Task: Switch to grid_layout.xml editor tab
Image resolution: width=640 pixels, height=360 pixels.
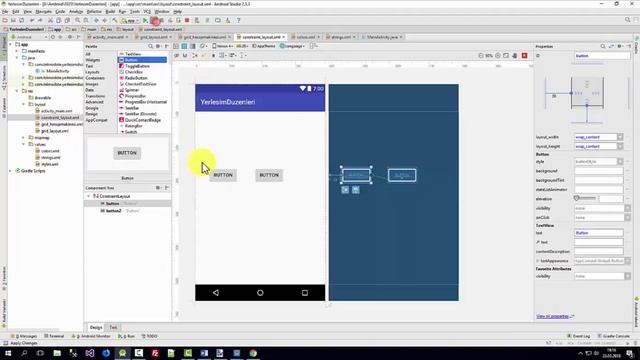Action: pos(153,37)
